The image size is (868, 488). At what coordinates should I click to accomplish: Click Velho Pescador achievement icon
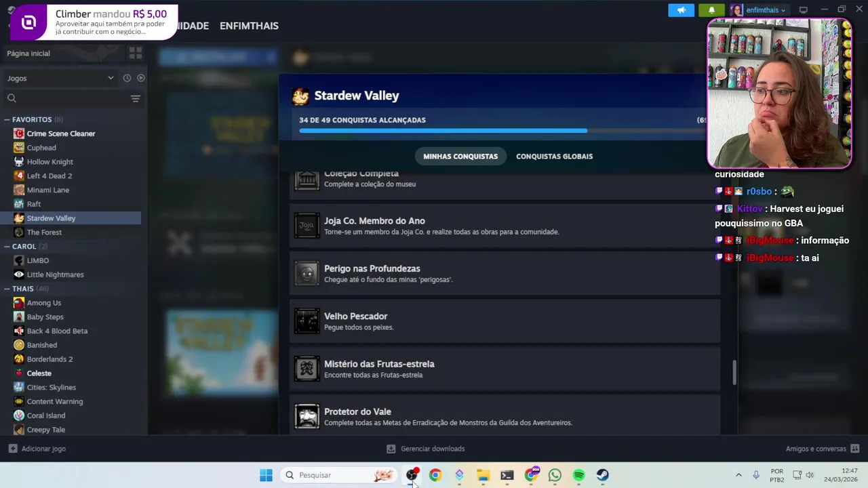[307, 321]
